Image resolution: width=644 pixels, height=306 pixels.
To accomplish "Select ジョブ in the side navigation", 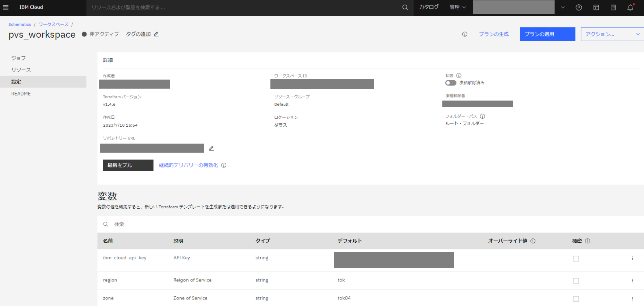I will click(18, 58).
